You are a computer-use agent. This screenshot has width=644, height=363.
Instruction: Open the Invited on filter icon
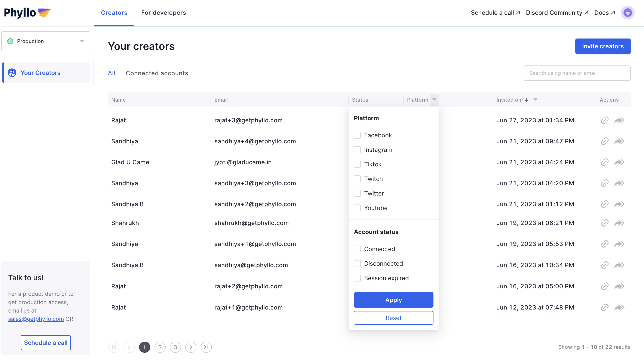pyautogui.click(x=535, y=100)
